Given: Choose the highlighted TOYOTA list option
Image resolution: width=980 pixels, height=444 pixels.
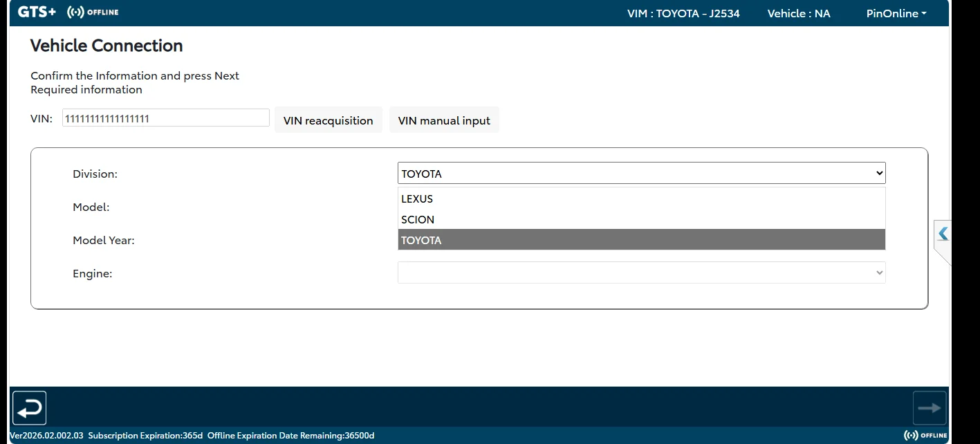Looking at the screenshot, I should (642, 240).
